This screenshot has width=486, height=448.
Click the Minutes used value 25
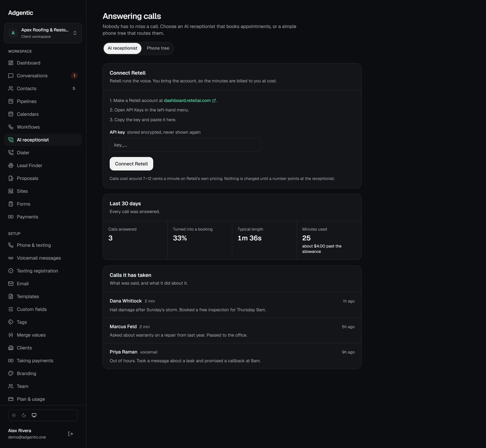(306, 238)
